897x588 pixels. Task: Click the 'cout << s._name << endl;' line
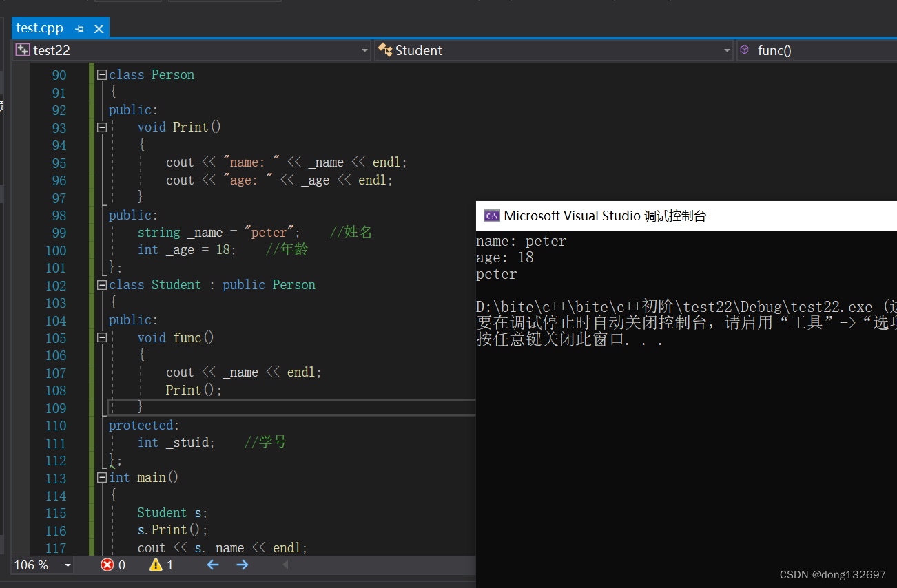coord(223,548)
